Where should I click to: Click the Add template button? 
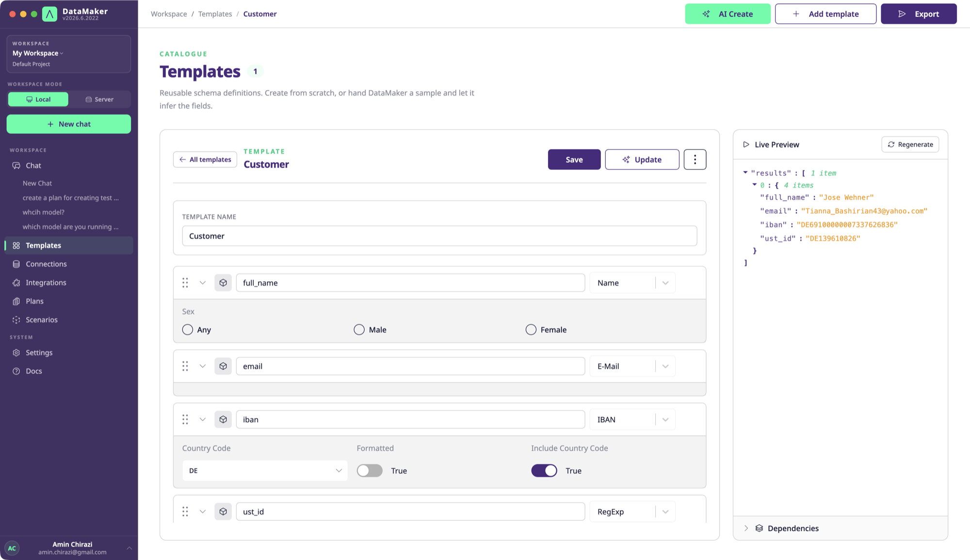click(825, 14)
